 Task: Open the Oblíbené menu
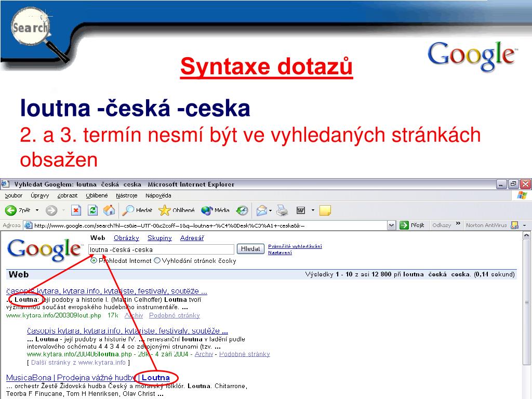(x=97, y=195)
